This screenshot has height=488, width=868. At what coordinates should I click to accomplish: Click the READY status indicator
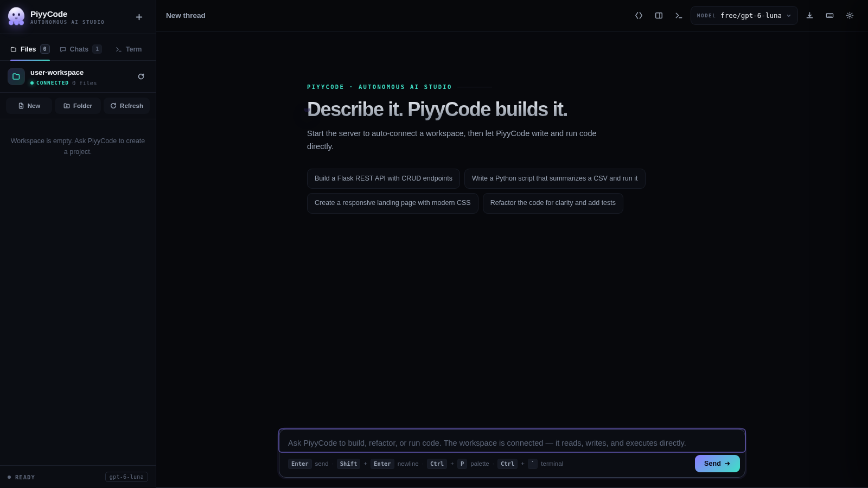pyautogui.click(x=22, y=477)
